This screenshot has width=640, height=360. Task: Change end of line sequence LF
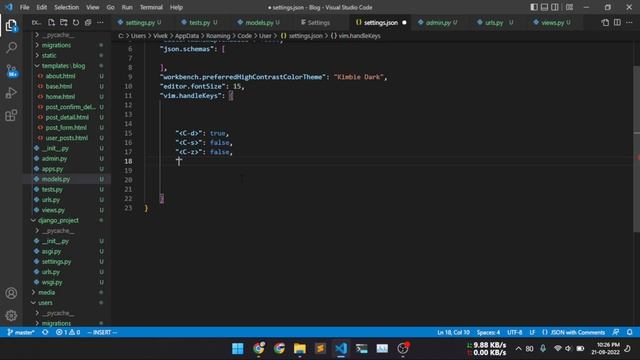coord(532,332)
